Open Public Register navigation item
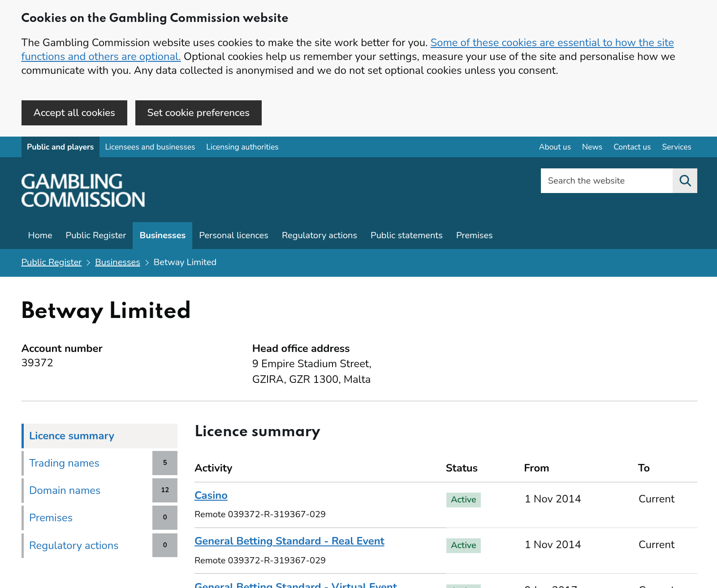 click(x=96, y=236)
